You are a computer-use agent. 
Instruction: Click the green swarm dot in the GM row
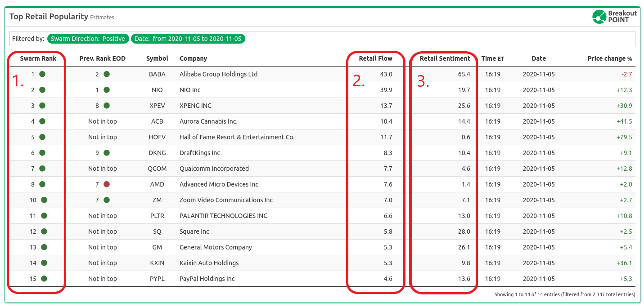coord(44,247)
